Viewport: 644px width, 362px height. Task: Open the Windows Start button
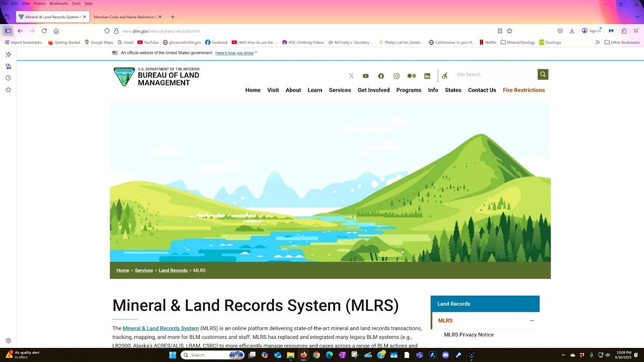[x=173, y=355]
